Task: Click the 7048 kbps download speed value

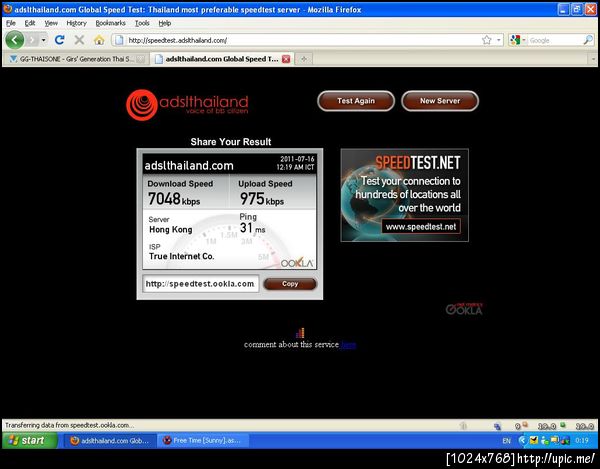Action: [174, 199]
